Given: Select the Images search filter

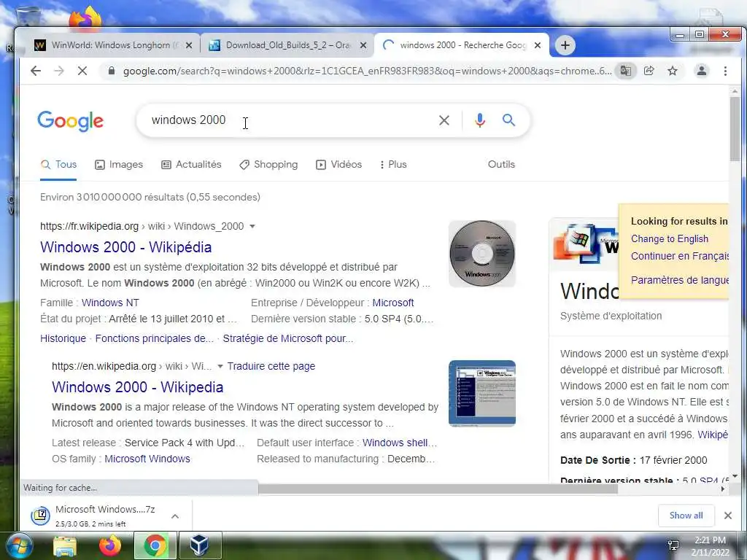Looking at the screenshot, I should [119, 165].
